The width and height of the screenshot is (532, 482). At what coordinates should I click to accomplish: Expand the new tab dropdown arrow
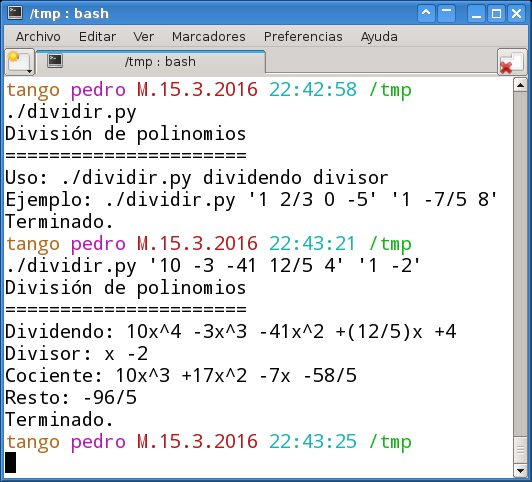click(x=30, y=71)
